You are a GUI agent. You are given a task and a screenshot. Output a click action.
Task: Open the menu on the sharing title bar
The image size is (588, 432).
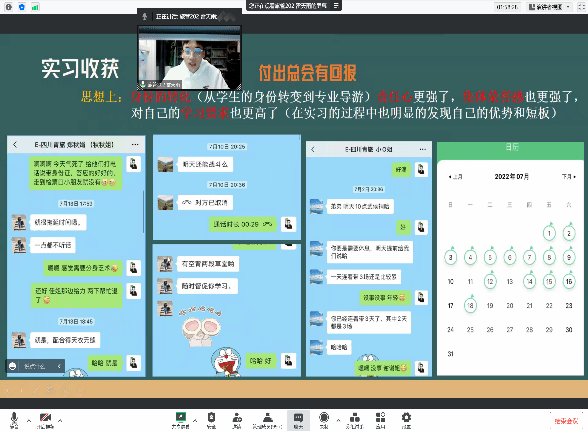[336, 5]
